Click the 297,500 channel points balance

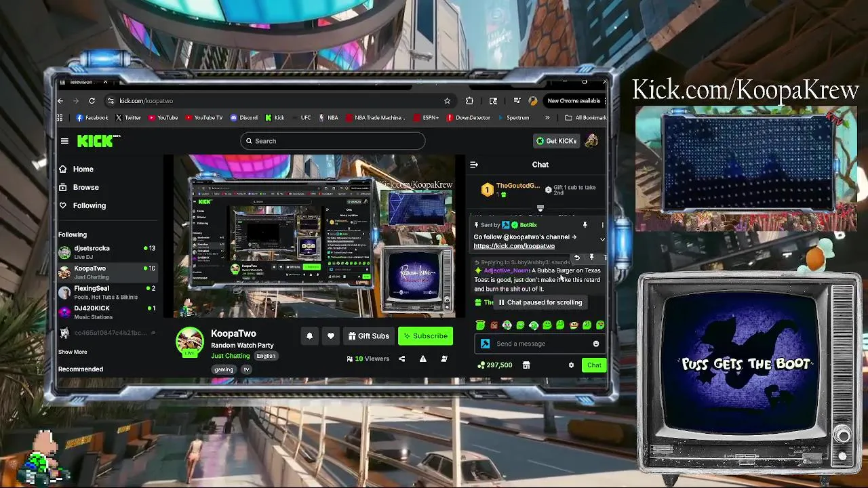pos(495,365)
